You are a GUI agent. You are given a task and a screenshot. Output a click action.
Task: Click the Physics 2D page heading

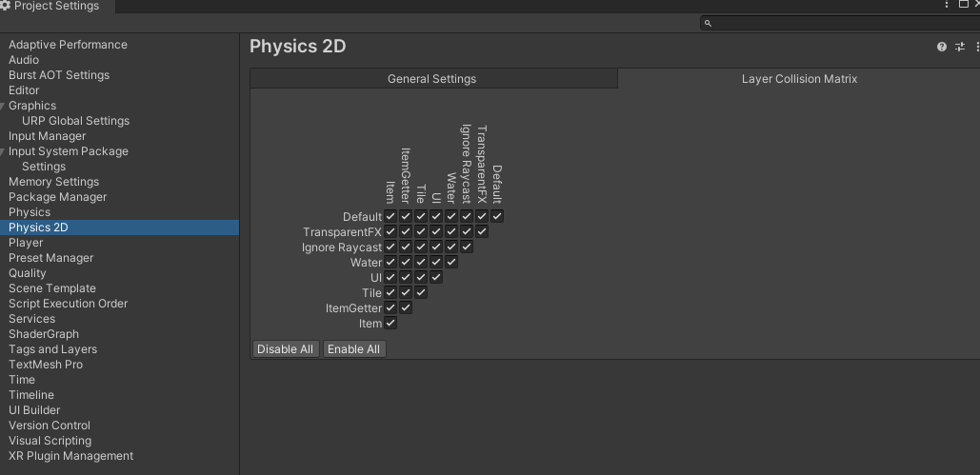pyautogui.click(x=297, y=47)
